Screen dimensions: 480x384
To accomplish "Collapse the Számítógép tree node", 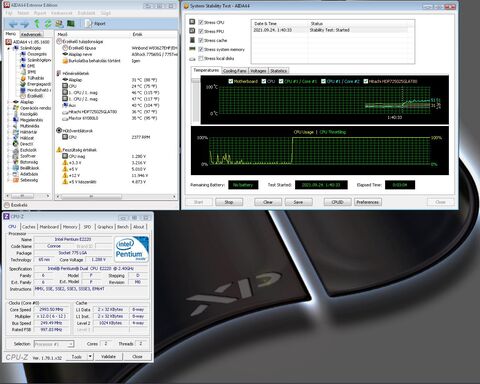I will coord(9,48).
